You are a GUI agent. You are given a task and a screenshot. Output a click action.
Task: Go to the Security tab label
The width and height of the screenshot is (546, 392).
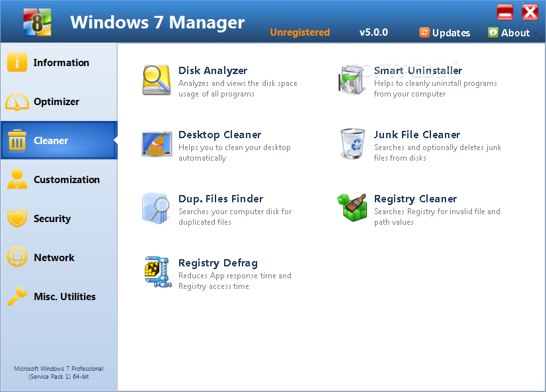[52, 219]
